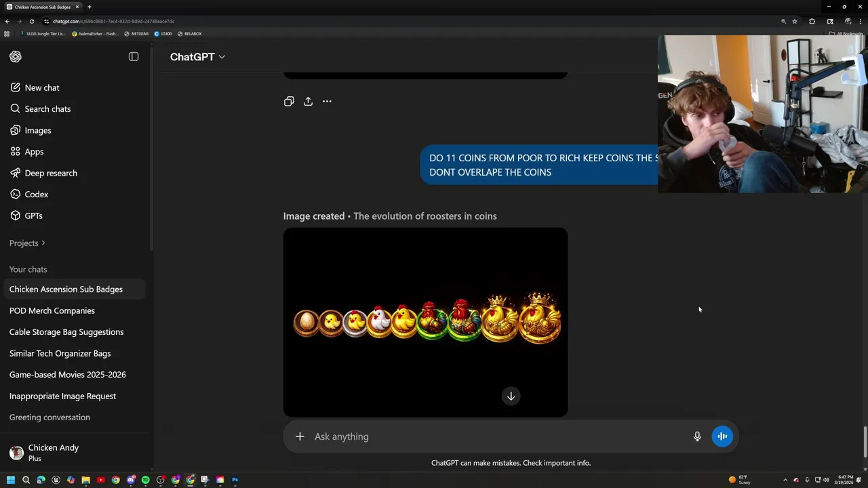The height and width of the screenshot is (488, 868).
Task: Open the volume control in system tray
Action: pos(826,480)
